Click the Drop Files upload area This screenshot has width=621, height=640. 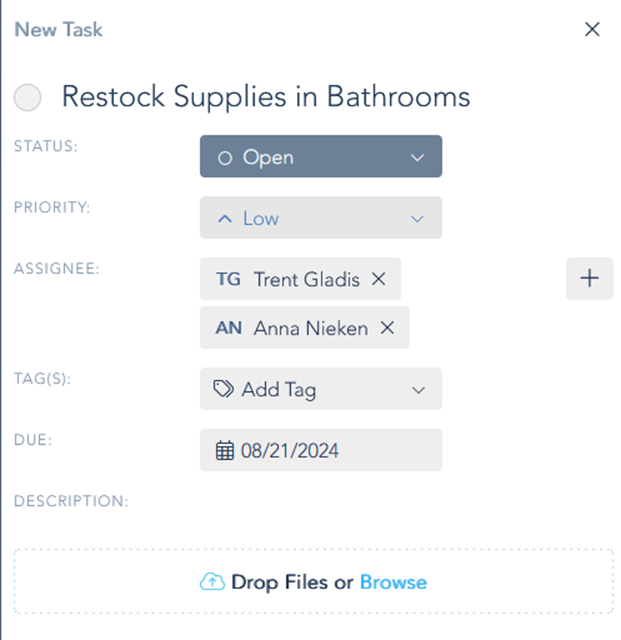click(x=314, y=581)
